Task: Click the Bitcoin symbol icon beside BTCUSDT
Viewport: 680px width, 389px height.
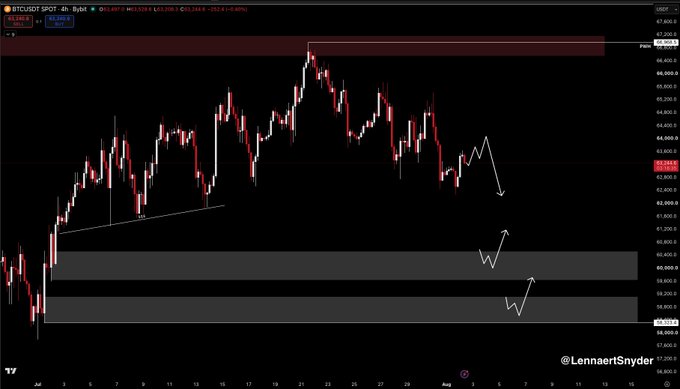Action: pos(7,9)
